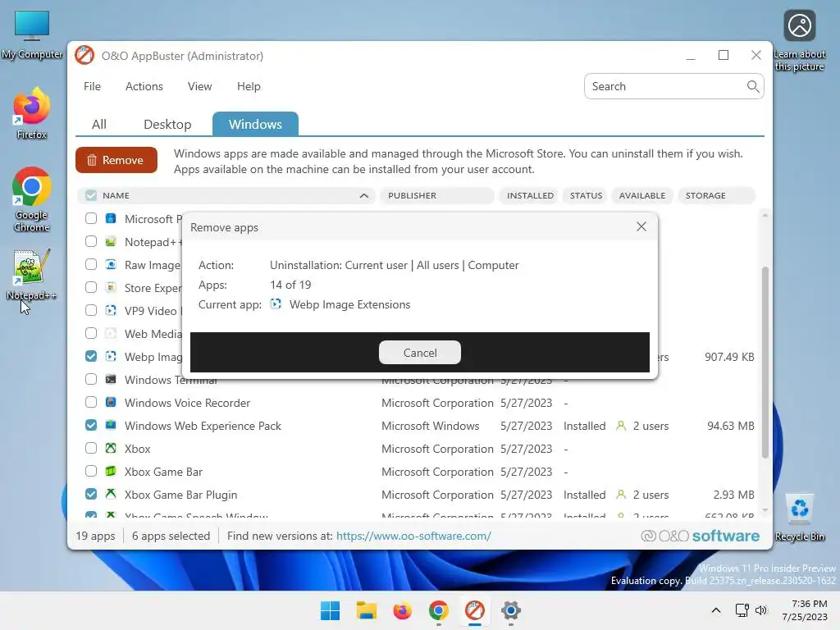840x630 pixels.
Task: Open Windows Start menu
Action: point(330,610)
